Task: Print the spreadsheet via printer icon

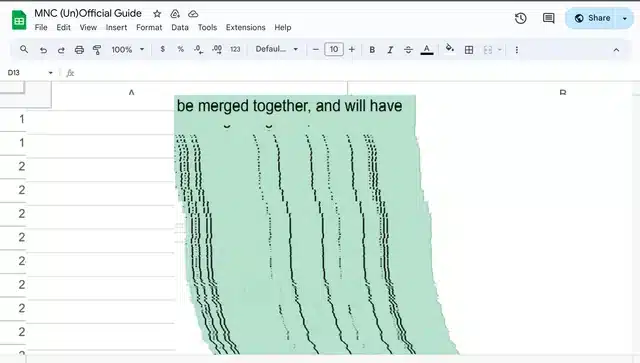Action: (79, 50)
